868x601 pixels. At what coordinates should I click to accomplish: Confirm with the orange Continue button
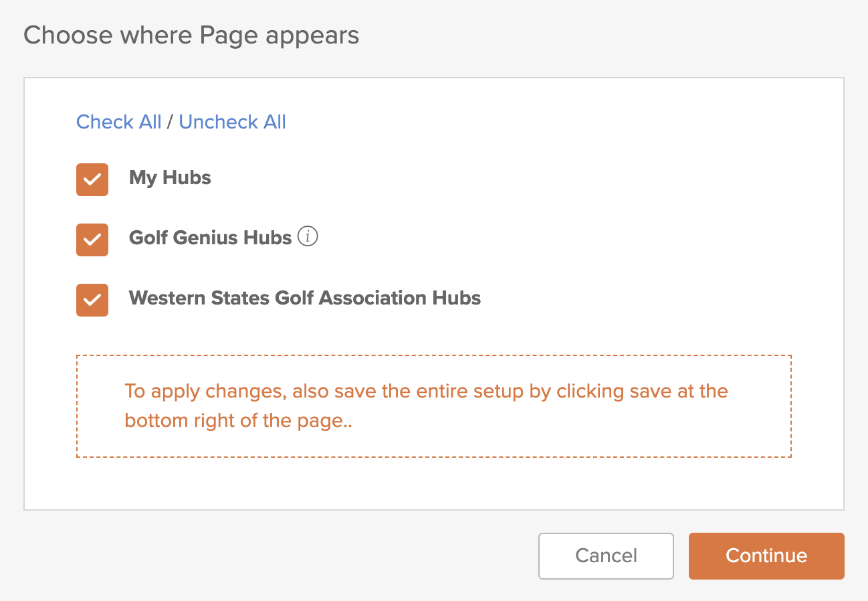point(766,555)
